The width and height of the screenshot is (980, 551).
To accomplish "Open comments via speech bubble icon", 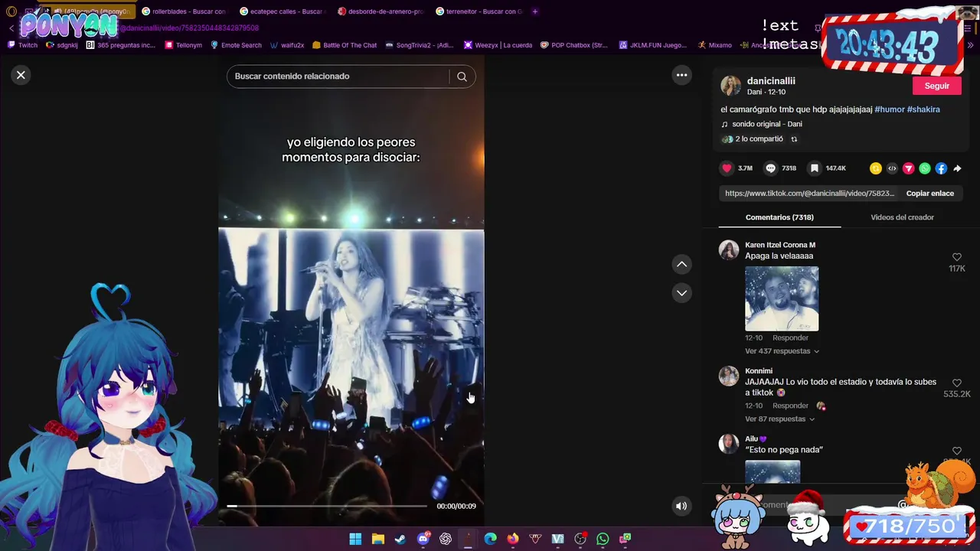I will (770, 168).
